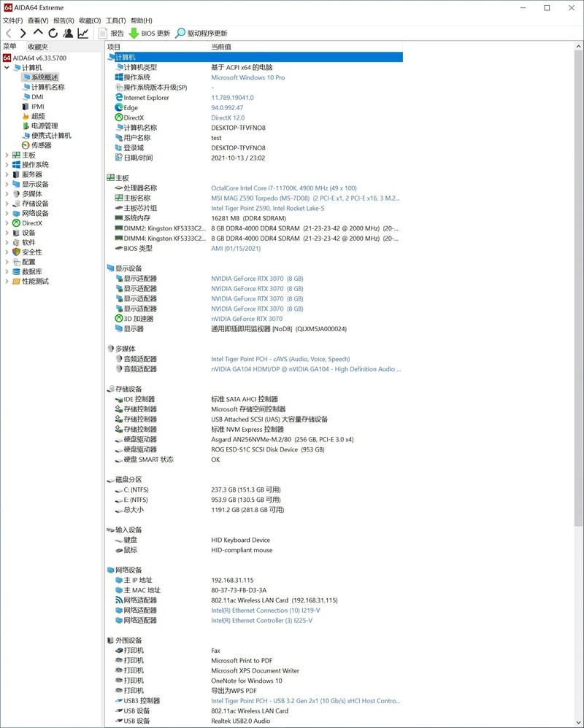Collapse the 计算机 tree node
This screenshot has width=584, height=728.
(x=7, y=68)
